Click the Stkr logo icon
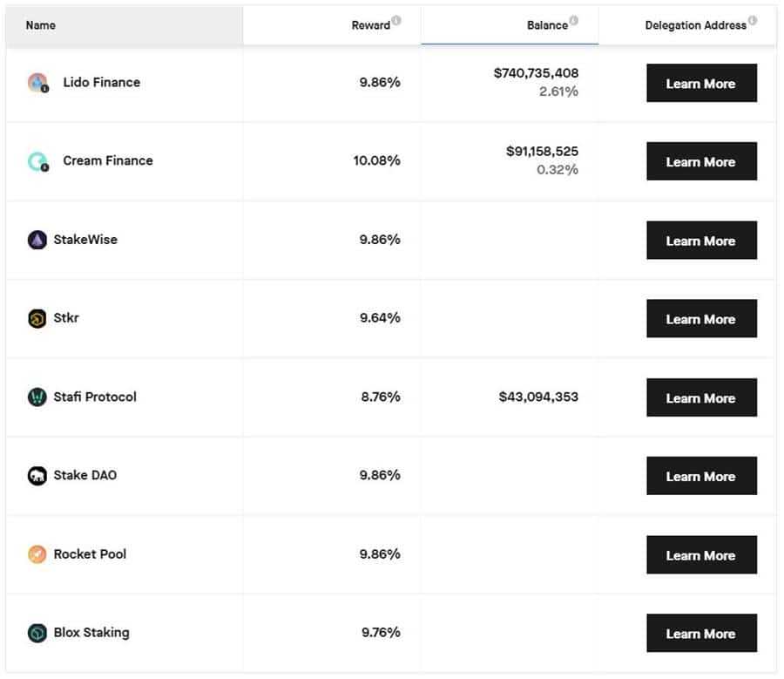Image resolution: width=784 pixels, height=679 pixels. coord(37,318)
